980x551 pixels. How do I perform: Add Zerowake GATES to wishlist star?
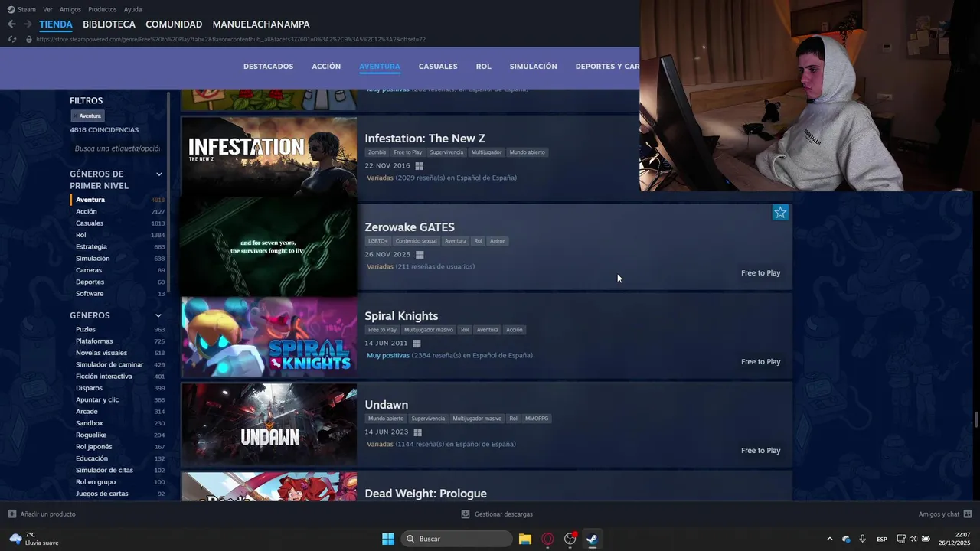[x=780, y=213]
